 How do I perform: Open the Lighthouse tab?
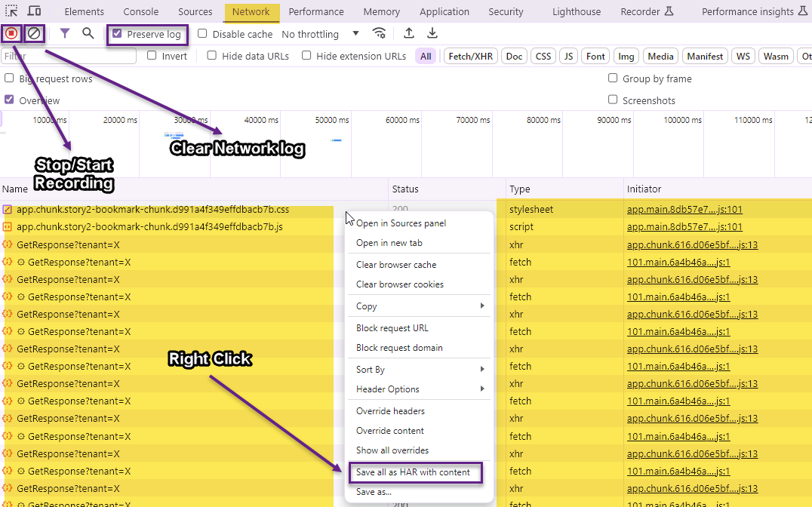tap(577, 11)
